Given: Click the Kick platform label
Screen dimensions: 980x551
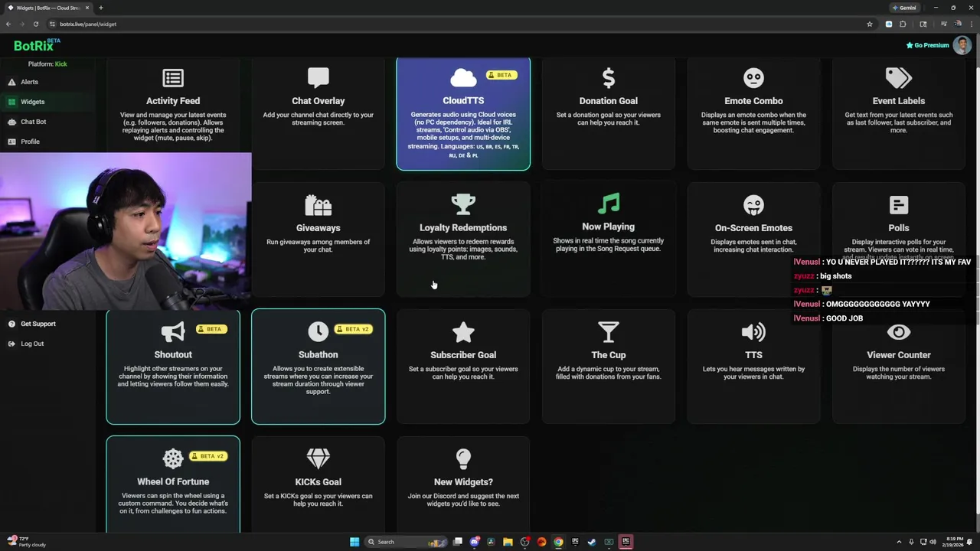Looking at the screenshot, I should click(60, 64).
